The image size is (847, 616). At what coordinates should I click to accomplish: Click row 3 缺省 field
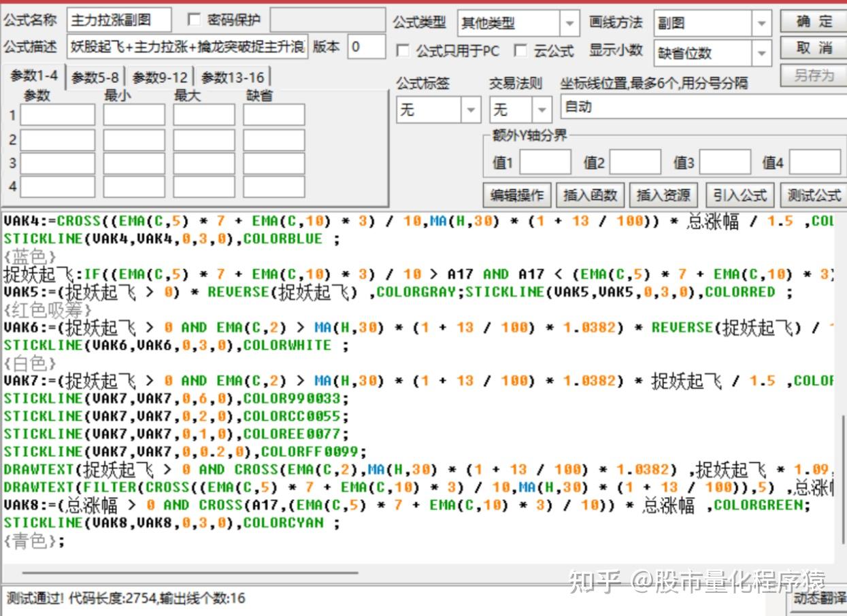pos(273,163)
